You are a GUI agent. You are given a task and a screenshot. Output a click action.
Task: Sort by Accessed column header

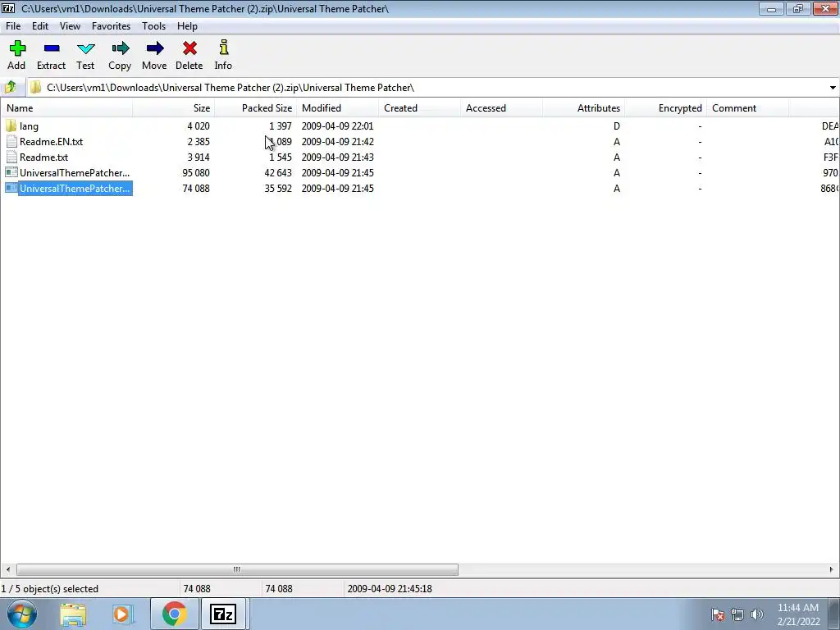point(501,107)
